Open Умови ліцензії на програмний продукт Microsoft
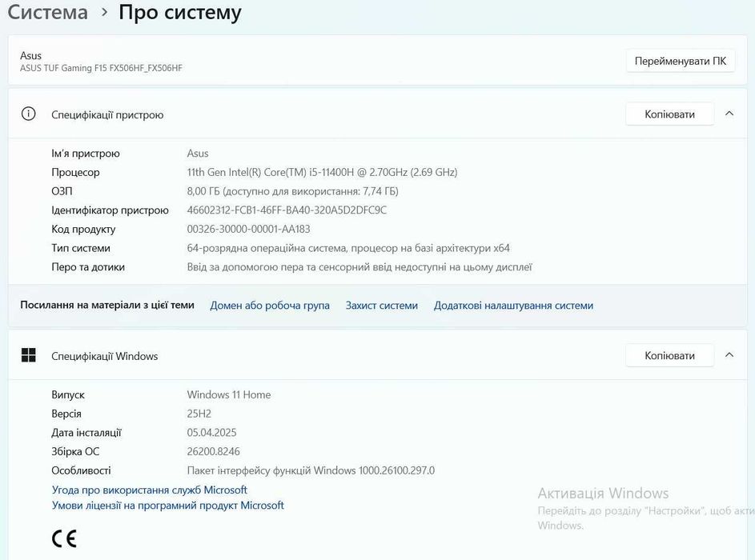 tap(167, 505)
